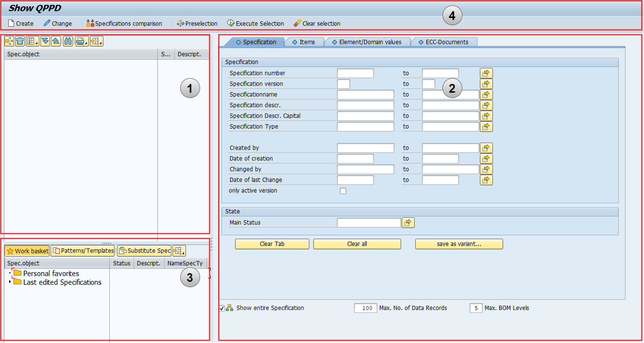Click the Specificationname from input field
The height and width of the screenshot is (343, 644).
point(365,95)
